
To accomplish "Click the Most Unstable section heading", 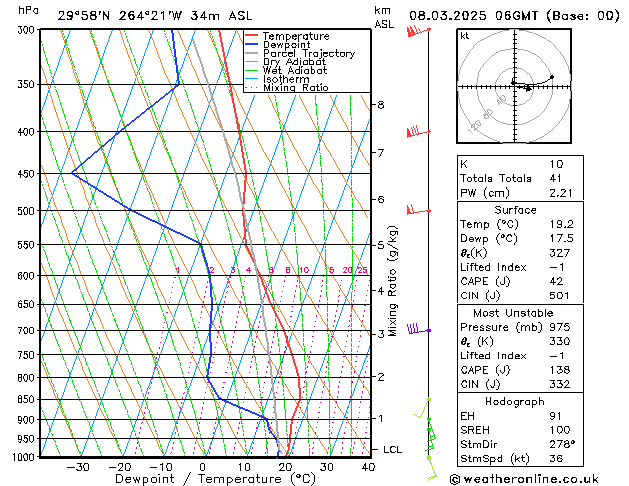I will pos(513,313).
